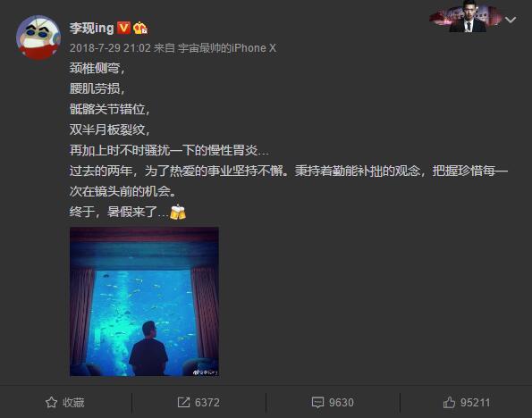This screenshot has height=418, width=532.
Task: Open the 李现ing username link
Action: pyautogui.click(x=91, y=28)
